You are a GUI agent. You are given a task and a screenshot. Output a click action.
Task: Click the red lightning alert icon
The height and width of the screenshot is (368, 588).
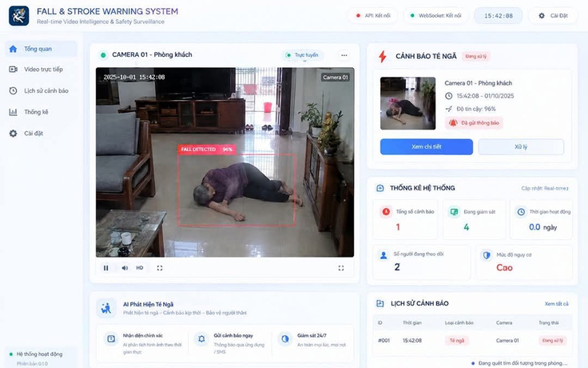click(x=383, y=56)
